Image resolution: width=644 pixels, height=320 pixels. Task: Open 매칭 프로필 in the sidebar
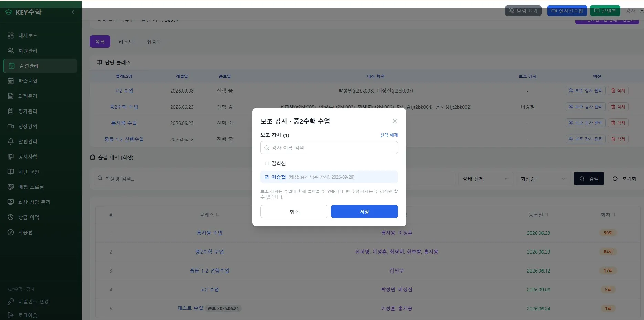click(40, 187)
